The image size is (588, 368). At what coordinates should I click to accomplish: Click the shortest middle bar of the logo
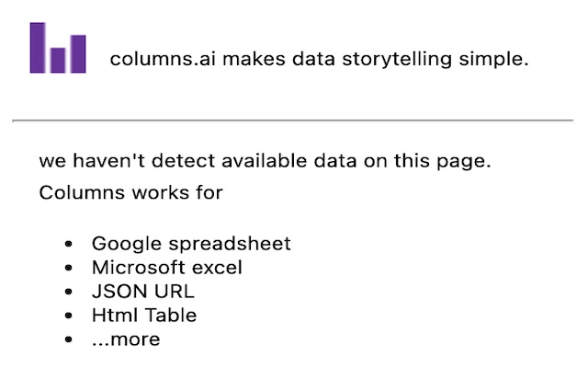click(57, 59)
